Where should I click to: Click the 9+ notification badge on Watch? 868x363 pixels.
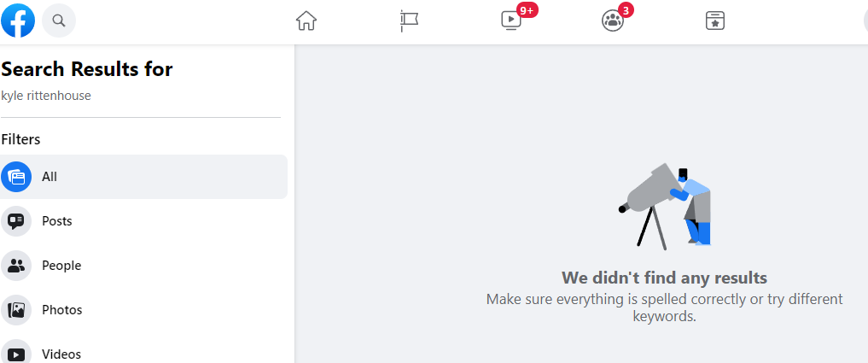pyautogui.click(x=527, y=10)
